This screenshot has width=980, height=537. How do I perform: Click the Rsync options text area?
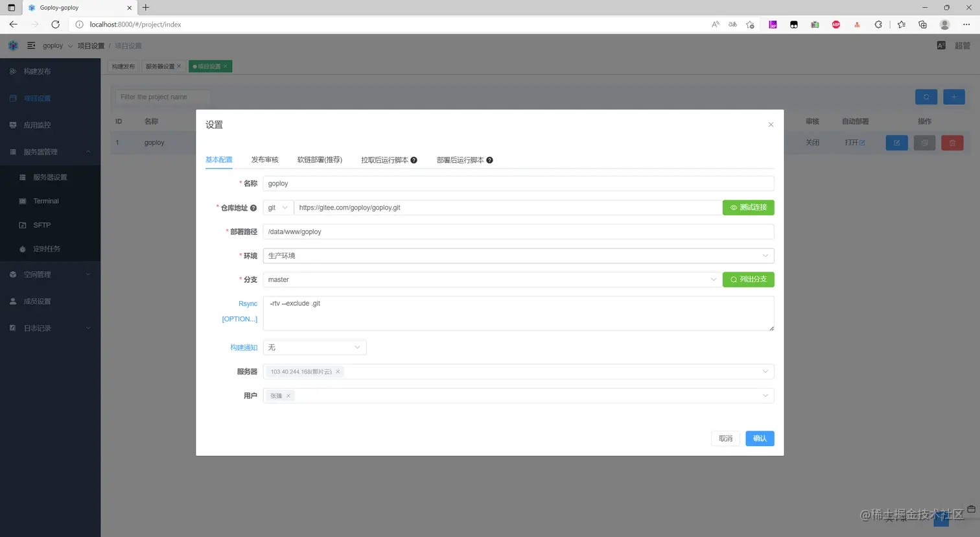coord(519,313)
